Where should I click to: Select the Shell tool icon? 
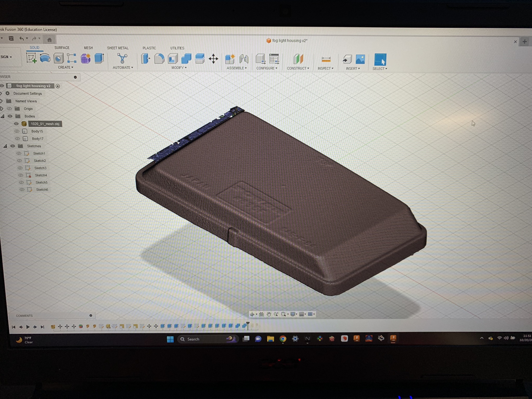[173, 59]
